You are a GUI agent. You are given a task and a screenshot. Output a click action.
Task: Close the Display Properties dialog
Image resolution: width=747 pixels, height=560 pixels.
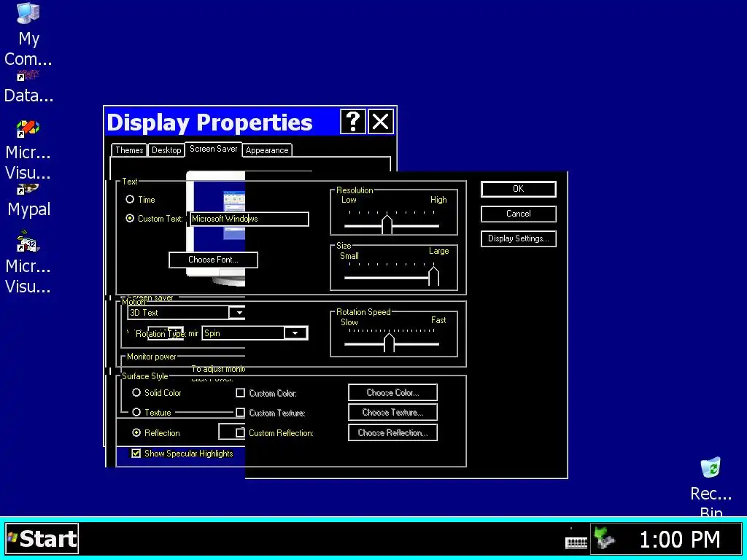pos(380,122)
